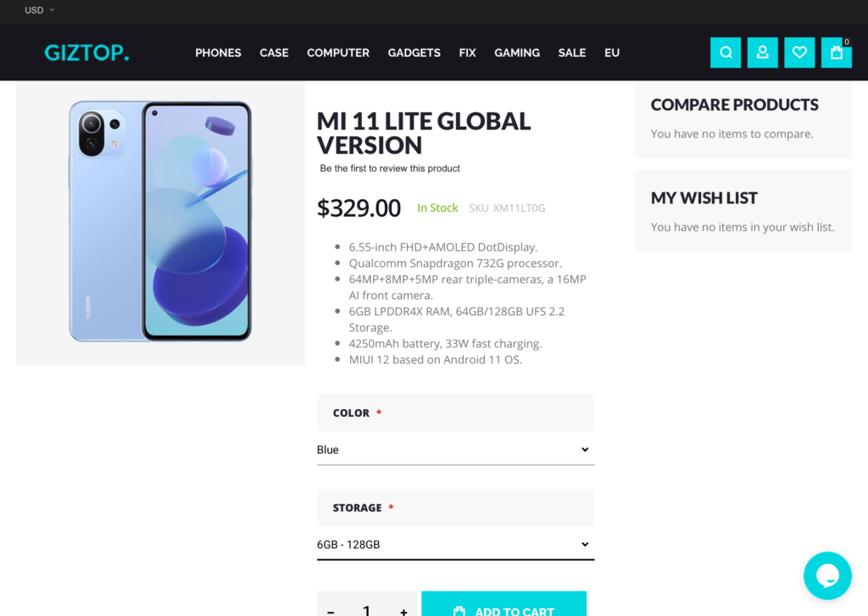Click the GIZTOP logo

[x=87, y=53]
